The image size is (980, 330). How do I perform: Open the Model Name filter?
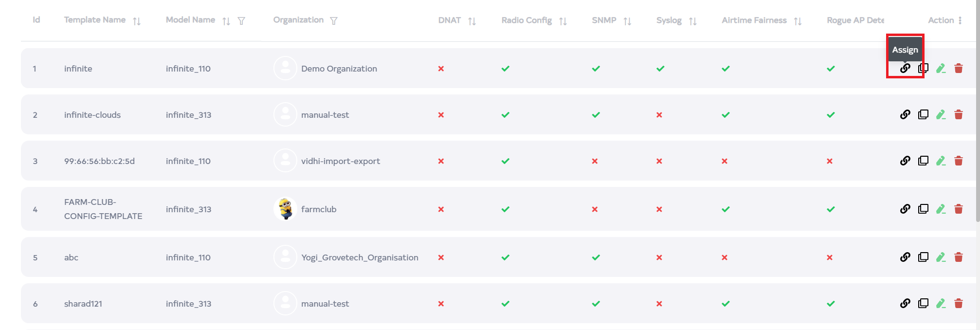241,21
